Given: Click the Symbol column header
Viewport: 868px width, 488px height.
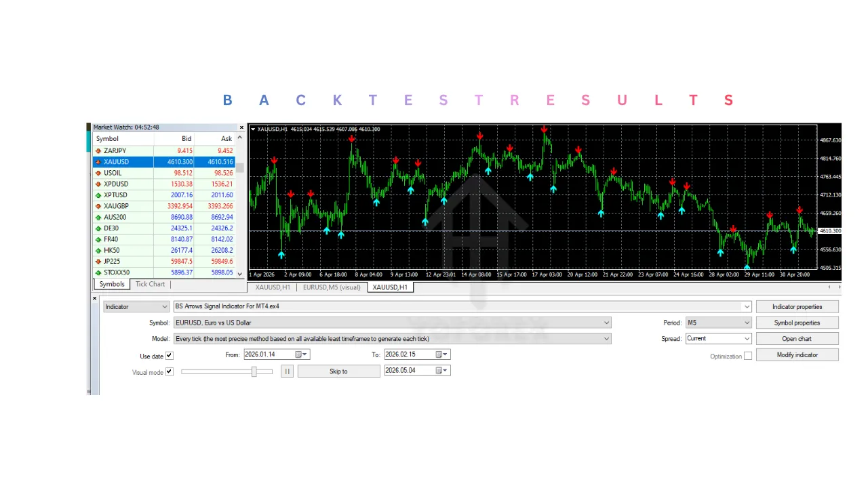Looking at the screenshot, I should [x=123, y=139].
